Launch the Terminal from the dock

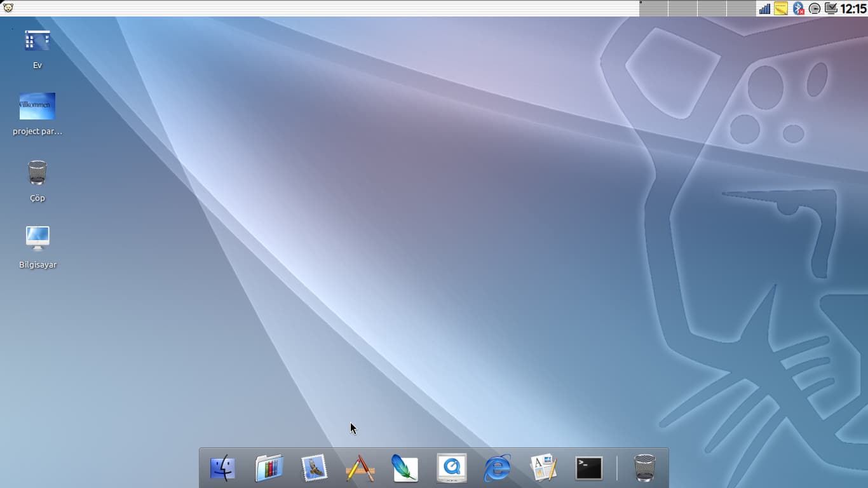tap(589, 469)
